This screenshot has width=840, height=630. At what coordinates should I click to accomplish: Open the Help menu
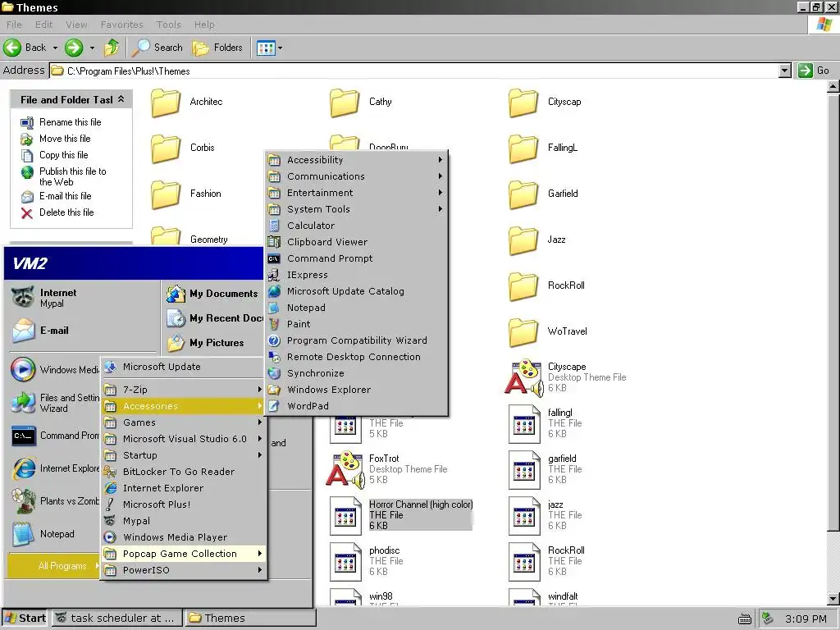pyautogui.click(x=204, y=25)
